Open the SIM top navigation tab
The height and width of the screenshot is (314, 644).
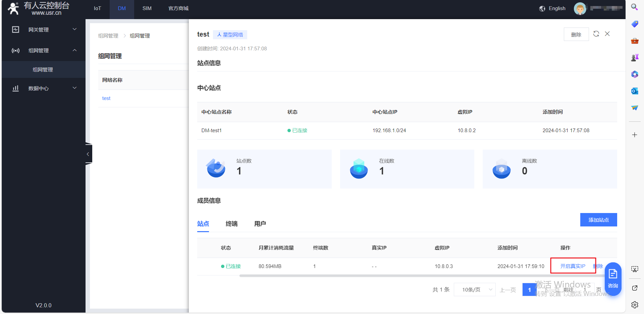click(x=147, y=8)
